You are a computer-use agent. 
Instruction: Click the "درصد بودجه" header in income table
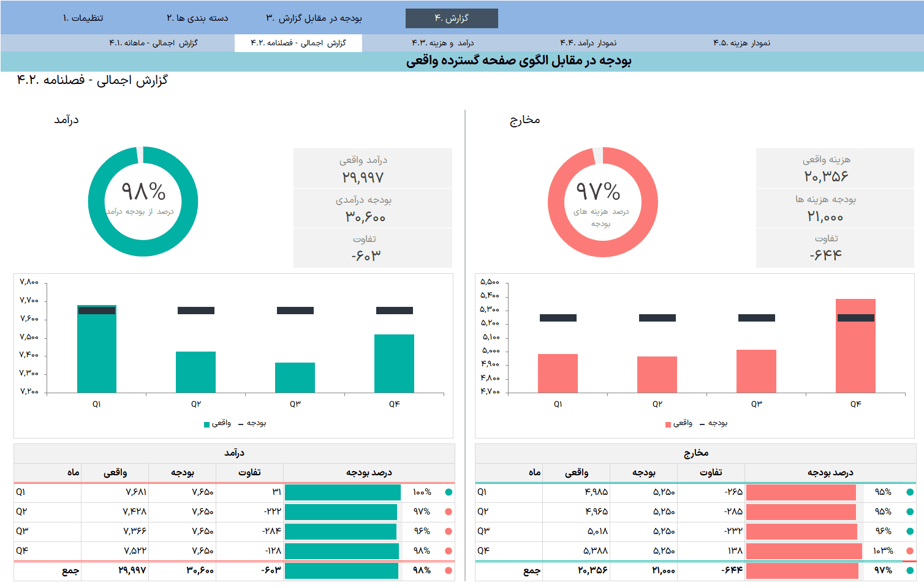click(x=369, y=472)
